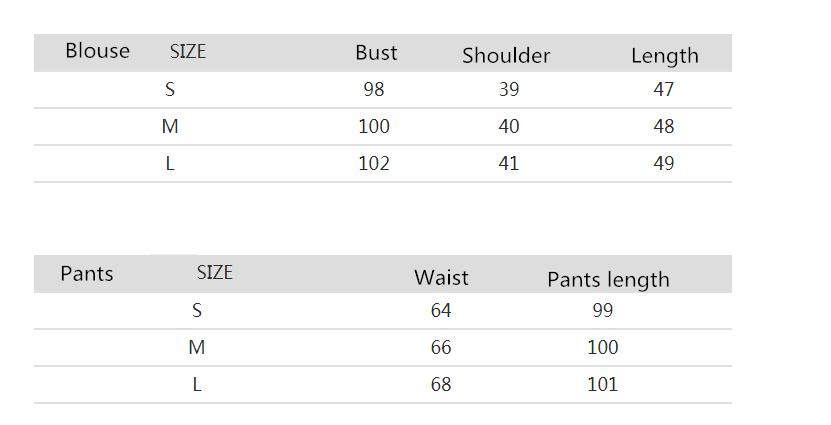Click shoulder value 39
The image size is (831, 425).
pos(508,90)
